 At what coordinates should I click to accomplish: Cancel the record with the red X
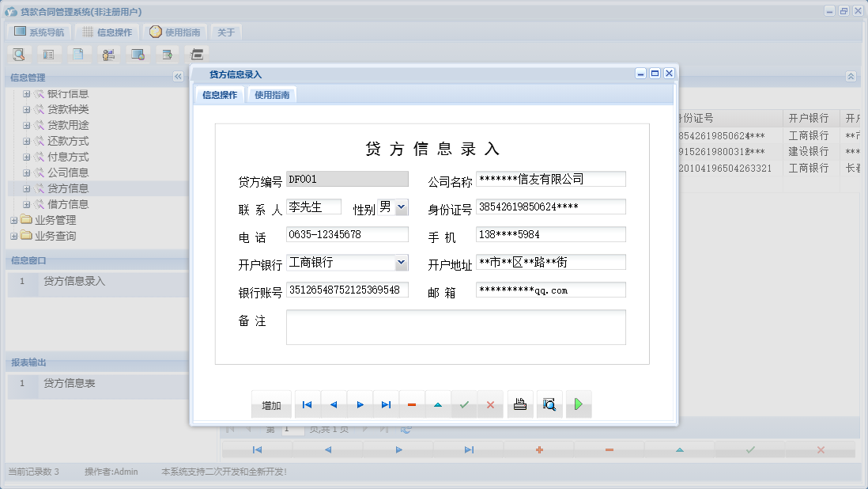coord(490,404)
